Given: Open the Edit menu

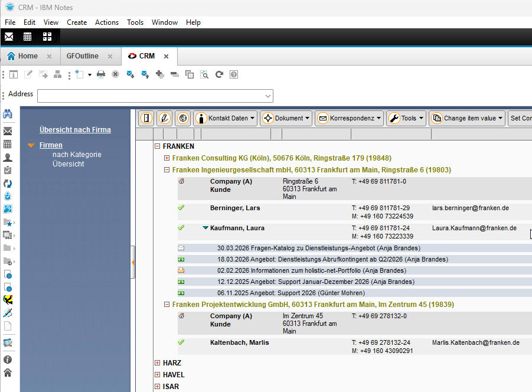Looking at the screenshot, I should pos(30,22).
